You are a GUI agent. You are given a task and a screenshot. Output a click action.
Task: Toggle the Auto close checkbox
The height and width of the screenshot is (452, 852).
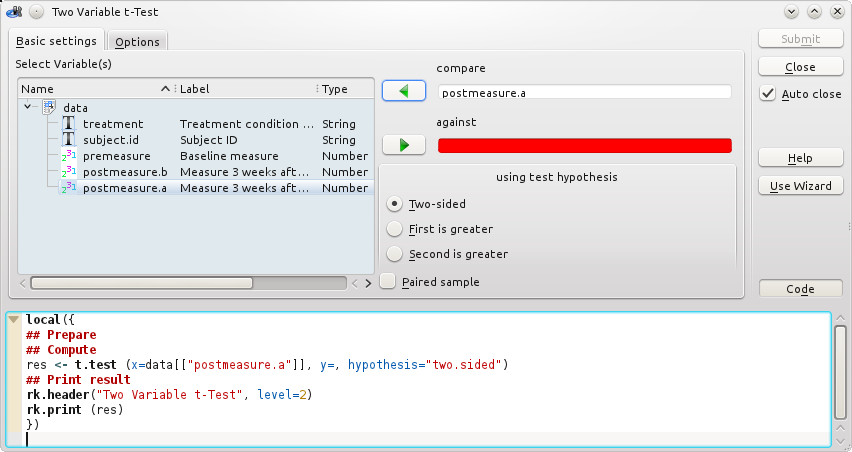point(768,94)
